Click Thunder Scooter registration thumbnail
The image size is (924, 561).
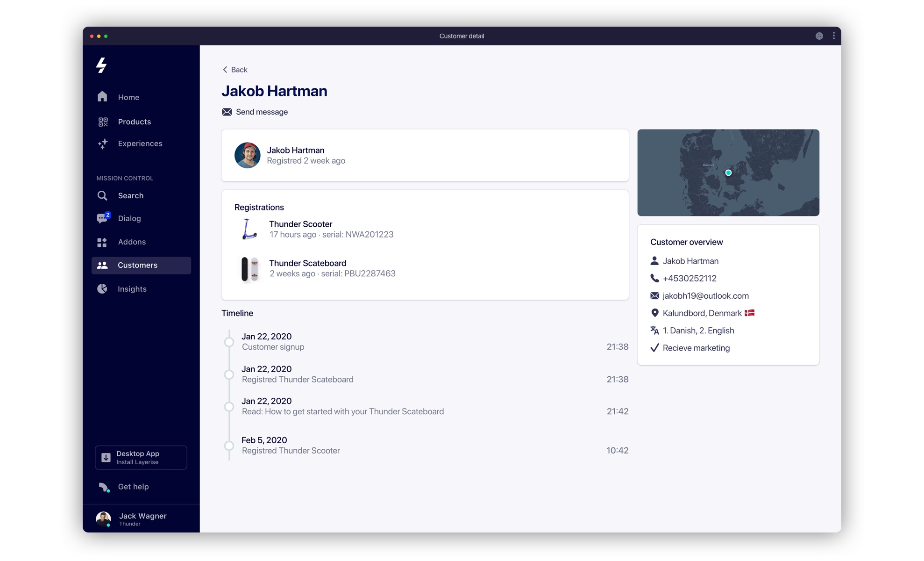(249, 229)
